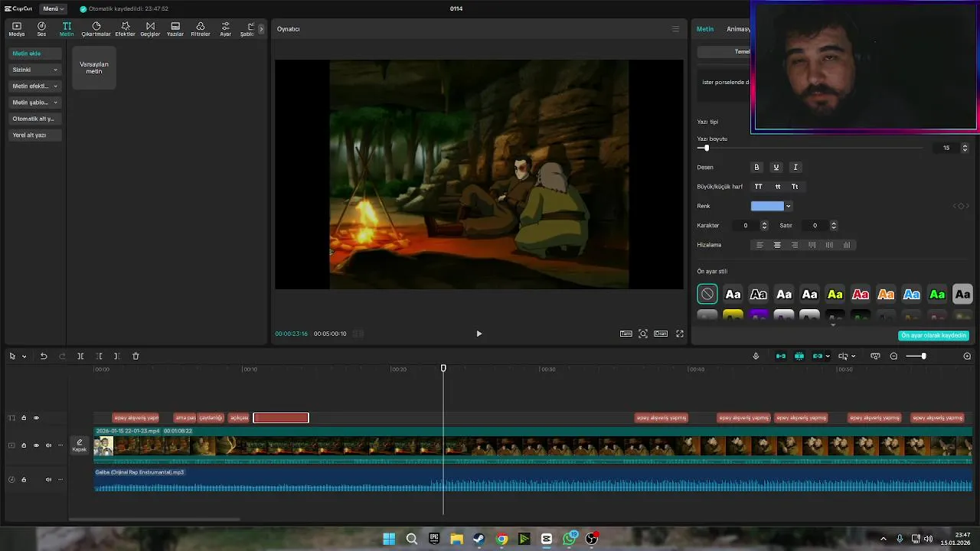
Task: Undo the last timeline action
Action: pyautogui.click(x=44, y=357)
